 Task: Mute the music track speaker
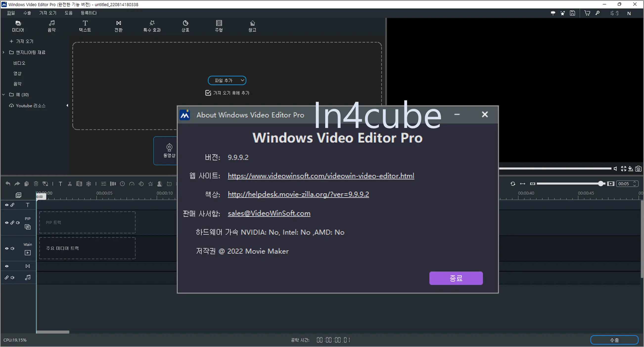[13, 278]
